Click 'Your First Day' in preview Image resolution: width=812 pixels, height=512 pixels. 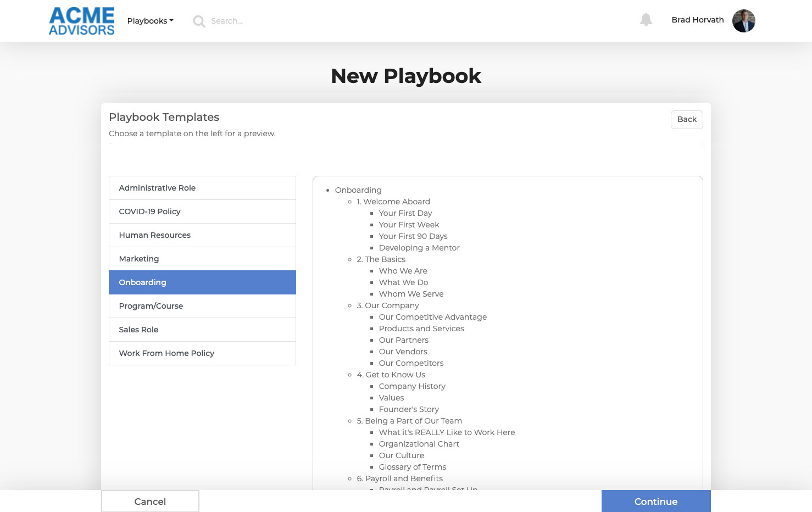pyautogui.click(x=405, y=213)
